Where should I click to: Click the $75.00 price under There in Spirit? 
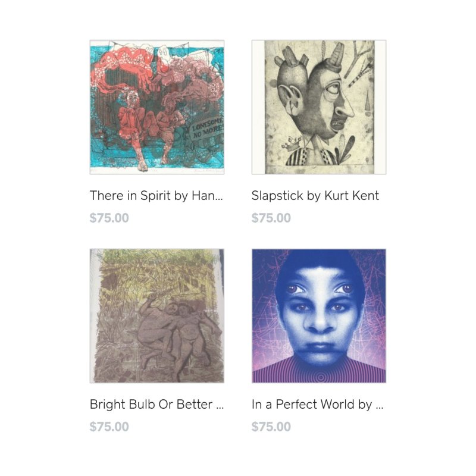[109, 218]
